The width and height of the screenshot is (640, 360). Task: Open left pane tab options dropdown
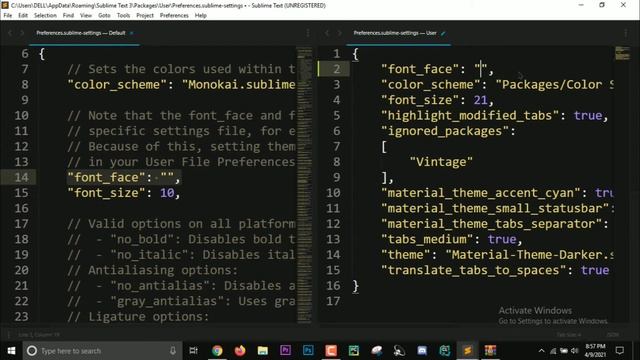pyautogui.click(x=308, y=33)
